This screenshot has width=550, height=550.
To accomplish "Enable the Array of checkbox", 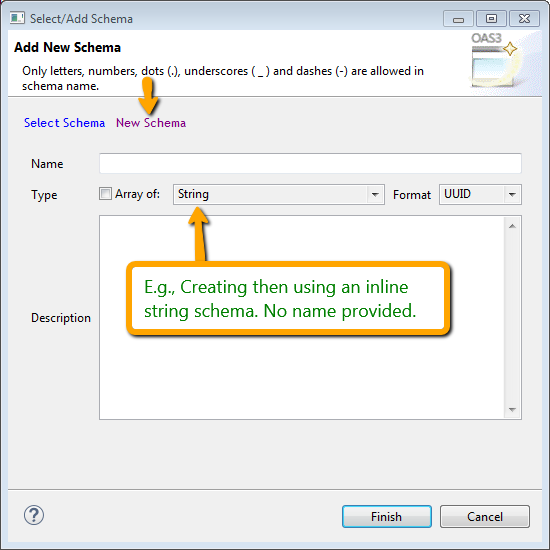I will point(105,194).
